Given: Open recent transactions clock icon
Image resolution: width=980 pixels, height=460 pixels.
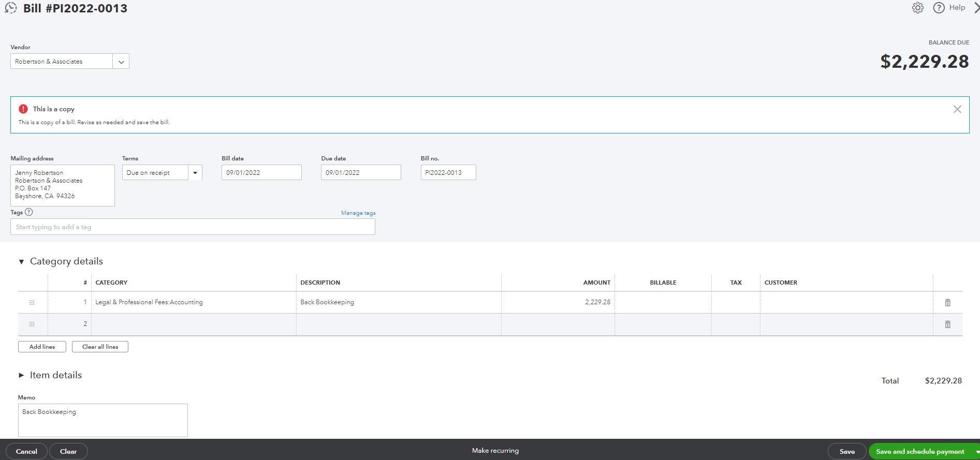Looking at the screenshot, I should [x=10, y=8].
